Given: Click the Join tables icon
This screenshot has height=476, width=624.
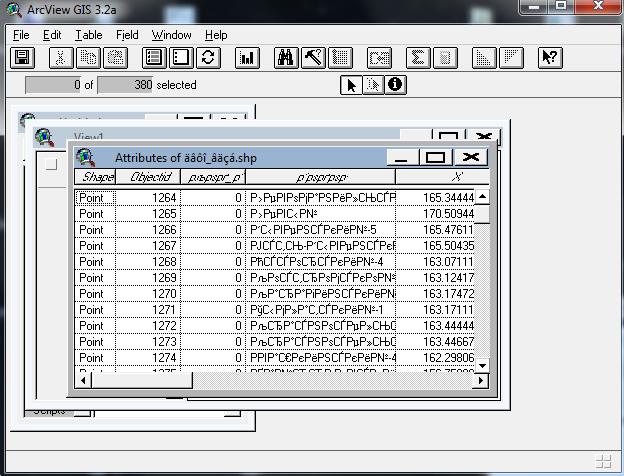Looking at the screenshot, I should (379, 58).
